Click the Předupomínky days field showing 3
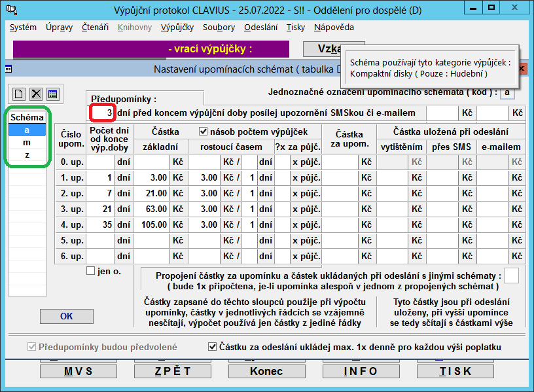This screenshot has width=534, height=392. point(103,113)
